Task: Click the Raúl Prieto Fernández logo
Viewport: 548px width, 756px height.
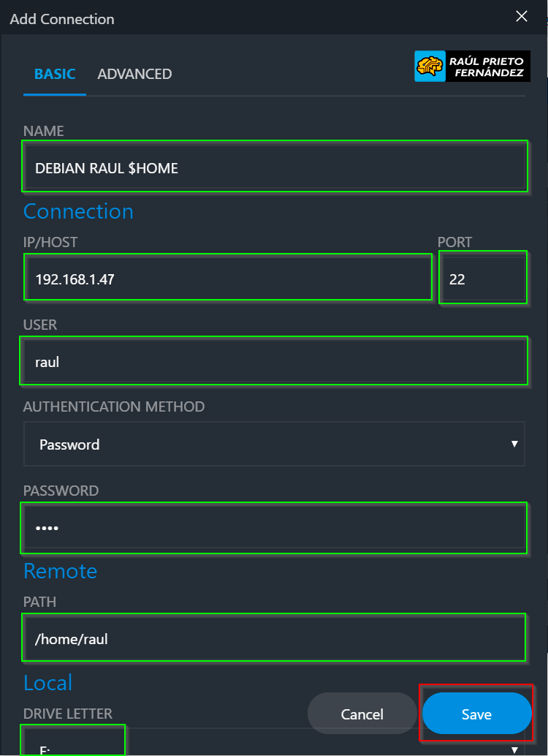Action: pos(472,66)
